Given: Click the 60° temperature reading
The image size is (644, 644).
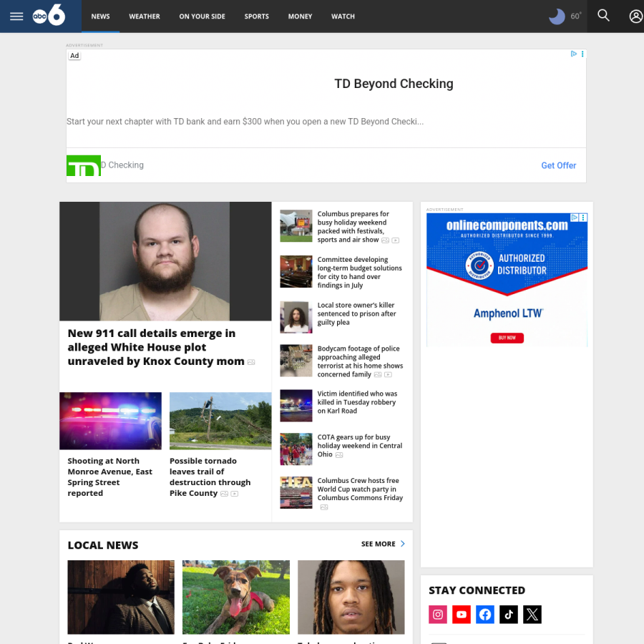Looking at the screenshot, I should coord(576,16).
